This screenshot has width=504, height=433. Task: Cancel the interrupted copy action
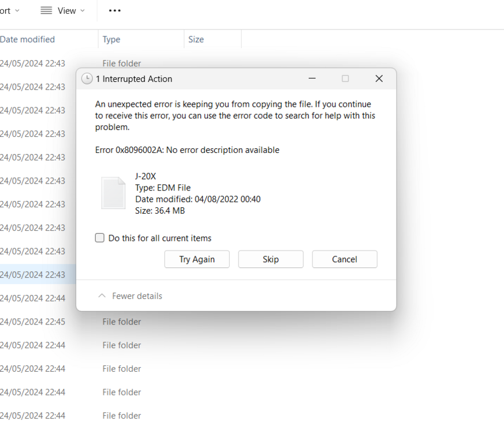tap(345, 259)
